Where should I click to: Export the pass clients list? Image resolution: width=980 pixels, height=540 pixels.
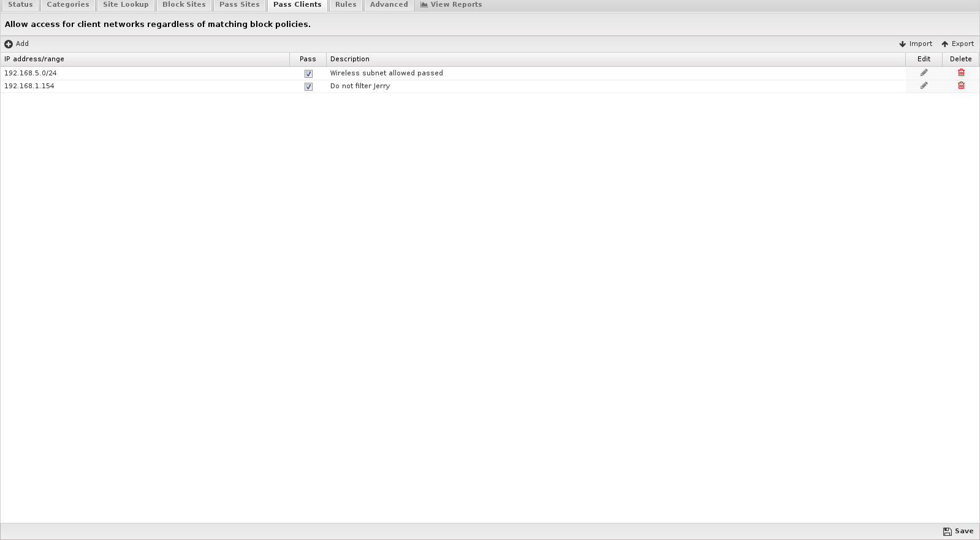(957, 44)
